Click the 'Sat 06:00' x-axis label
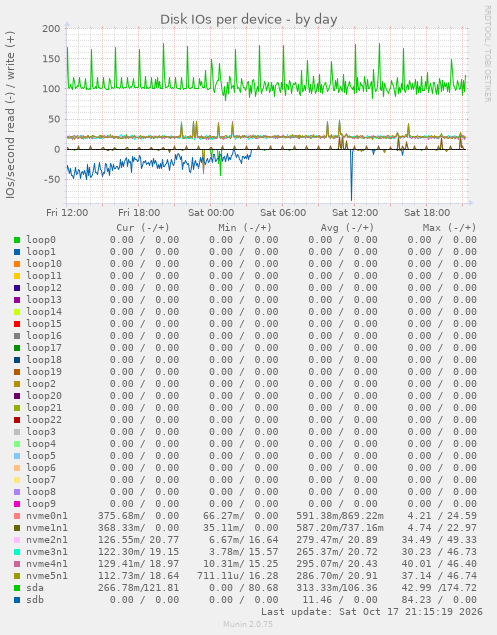Image resolution: width=497 pixels, height=635 pixels. [x=283, y=213]
